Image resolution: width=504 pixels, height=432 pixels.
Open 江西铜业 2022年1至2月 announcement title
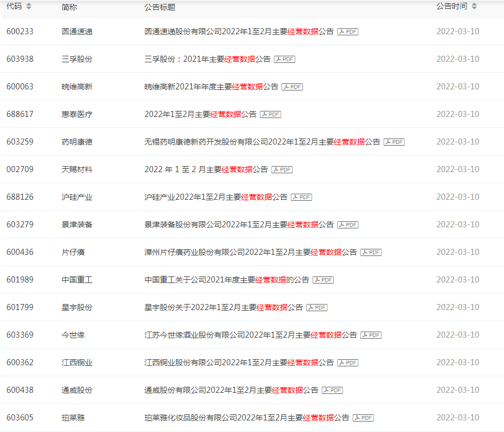tap(239, 362)
